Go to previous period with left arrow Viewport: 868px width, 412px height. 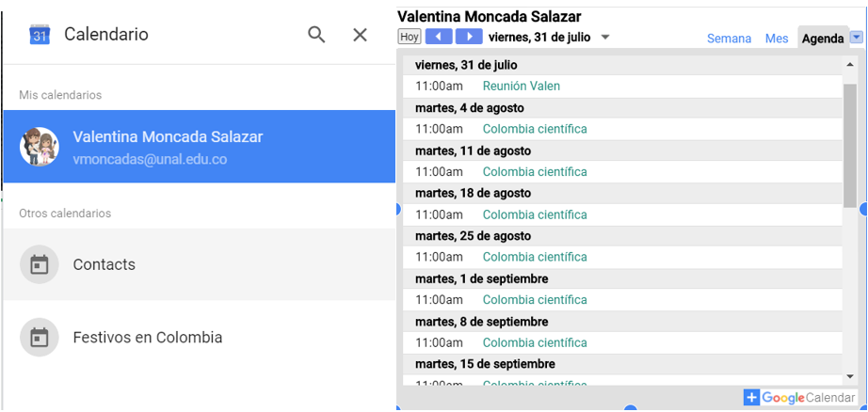[438, 37]
